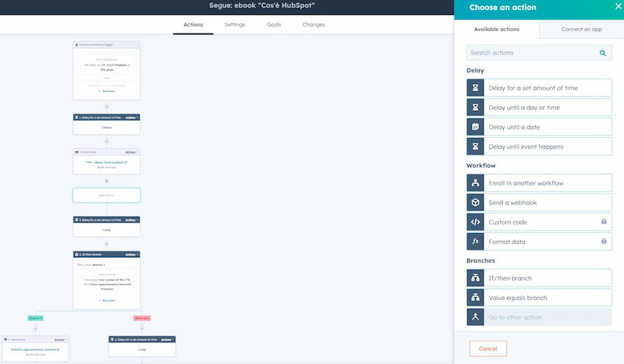Click fx icon beside Format data
This screenshot has height=364, width=624.
[475, 242]
